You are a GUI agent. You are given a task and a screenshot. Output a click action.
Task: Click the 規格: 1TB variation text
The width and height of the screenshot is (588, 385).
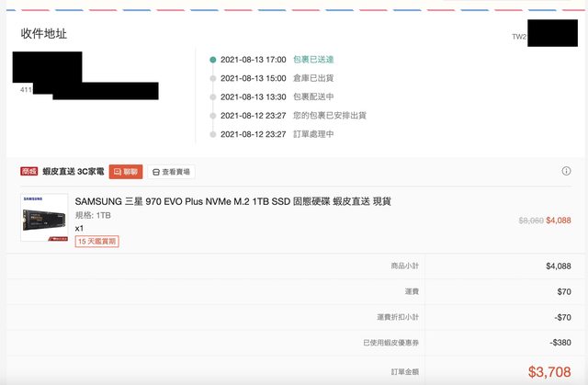click(93, 215)
